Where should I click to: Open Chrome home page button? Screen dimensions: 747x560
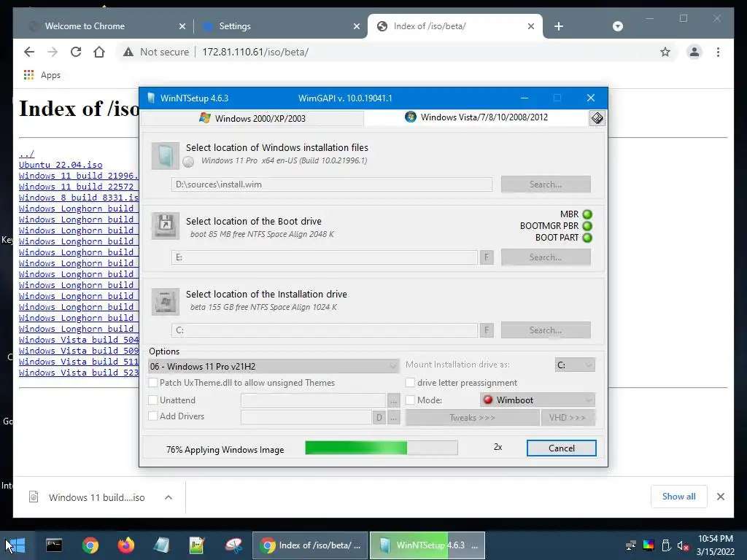tap(99, 52)
